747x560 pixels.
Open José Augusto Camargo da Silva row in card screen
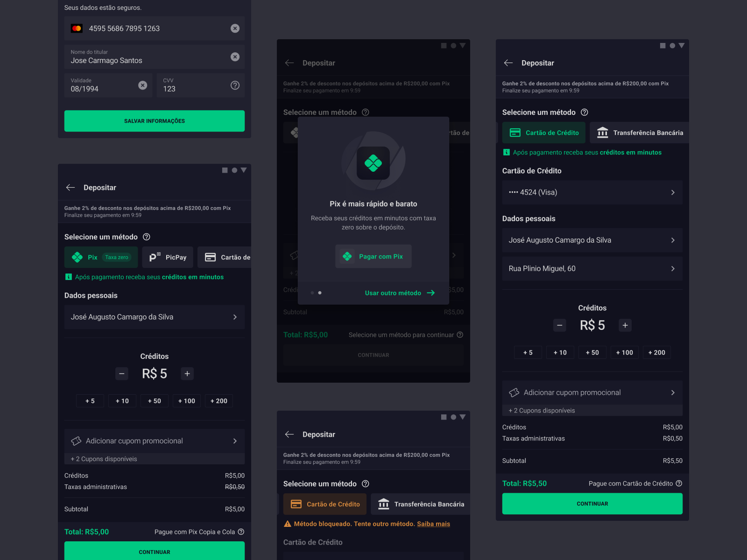592,240
